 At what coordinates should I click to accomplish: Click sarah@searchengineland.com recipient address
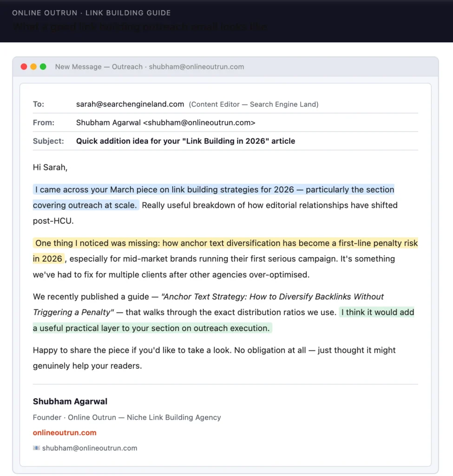coord(130,104)
